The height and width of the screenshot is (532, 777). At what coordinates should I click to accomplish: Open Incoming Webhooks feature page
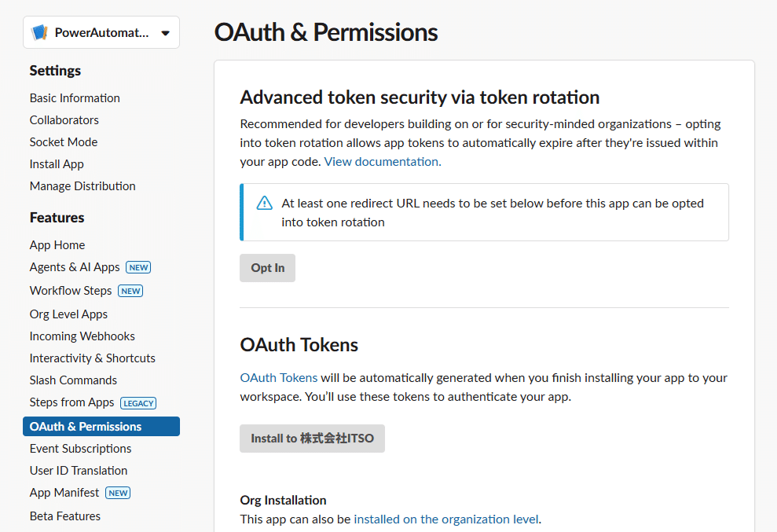click(82, 336)
